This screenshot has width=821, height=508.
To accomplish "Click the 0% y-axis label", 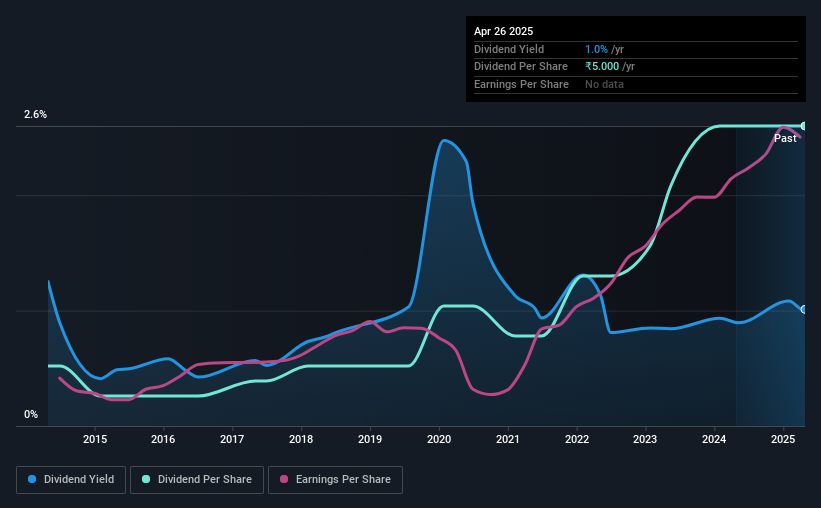I will pos(31,414).
